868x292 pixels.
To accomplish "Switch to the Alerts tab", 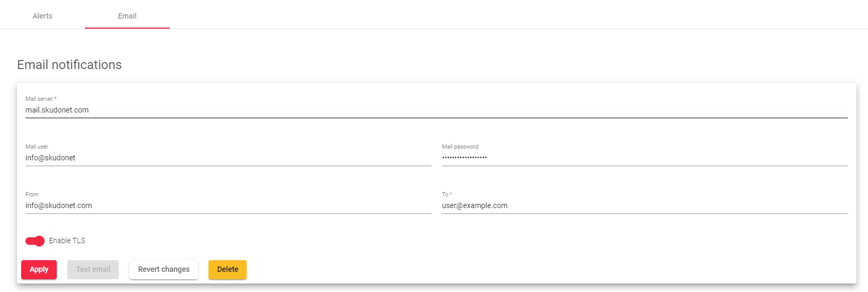I will (42, 16).
